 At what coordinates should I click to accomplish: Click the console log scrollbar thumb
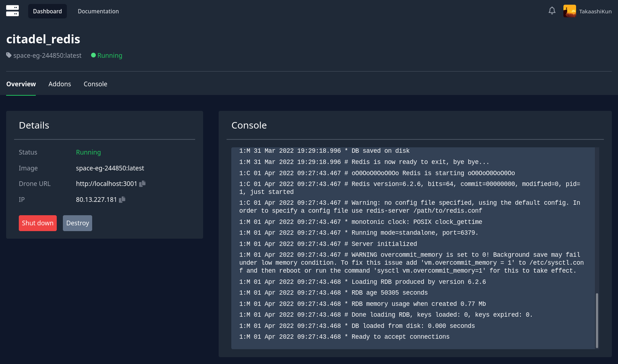pyautogui.click(x=597, y=320)
